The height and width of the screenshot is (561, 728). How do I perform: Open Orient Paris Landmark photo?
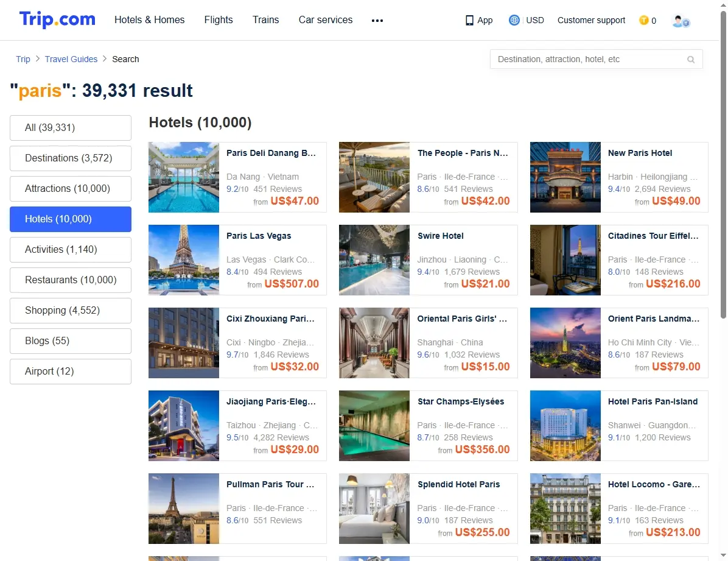pyautogui.click(x=565, y=342)
